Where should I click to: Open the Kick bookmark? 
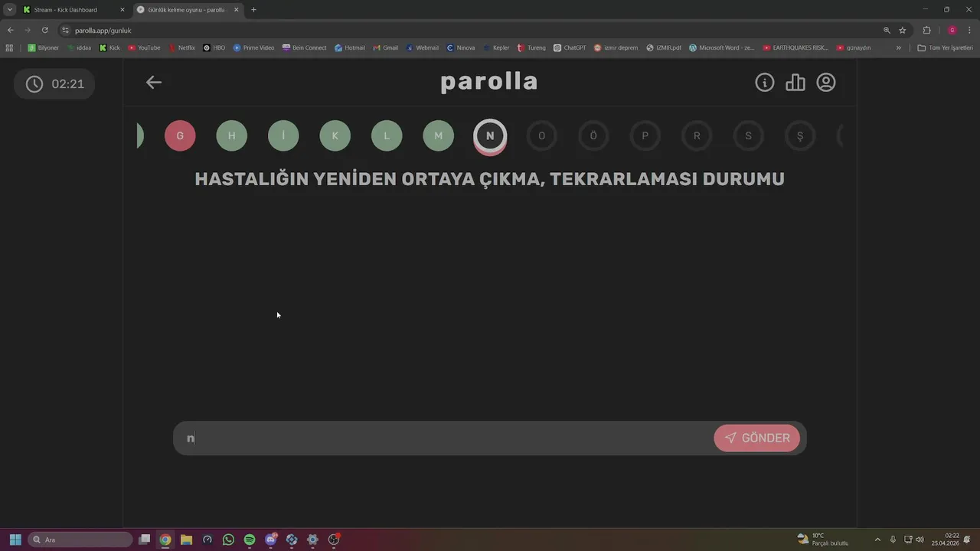109,47
